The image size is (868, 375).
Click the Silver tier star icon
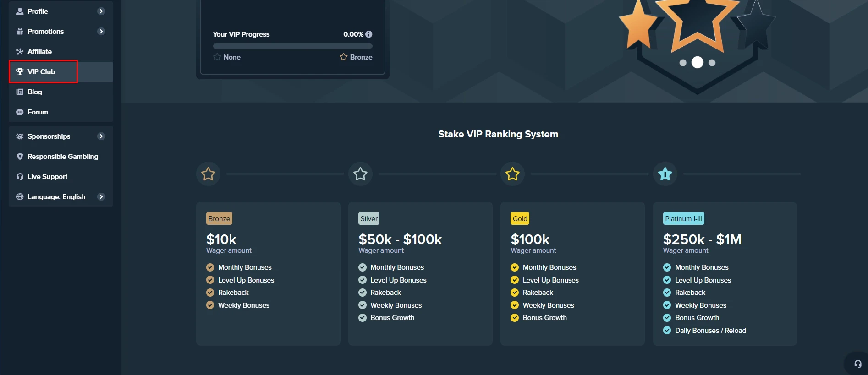point(360,174)
